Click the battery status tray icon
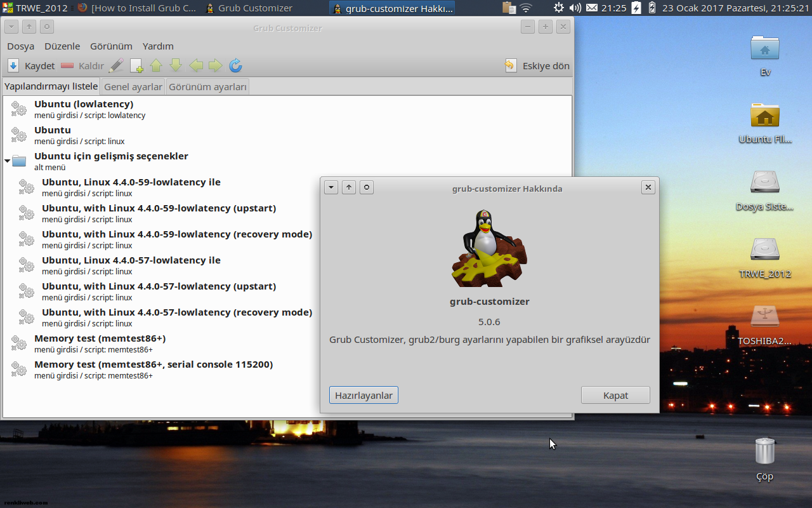 click(x=651, y=8)
